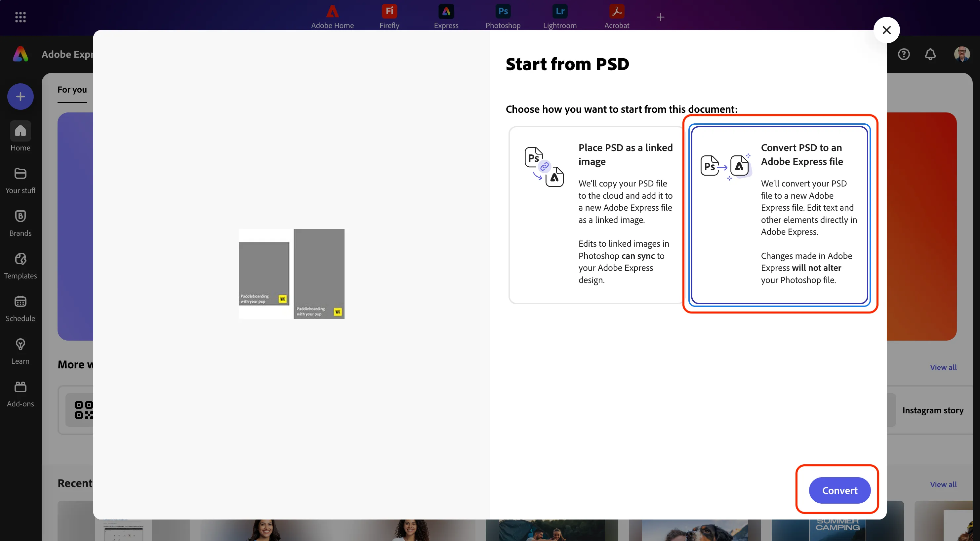Click the Adobe Express logo
The image size is (980, 541).
pyautogui.click(x=20, y=54)
